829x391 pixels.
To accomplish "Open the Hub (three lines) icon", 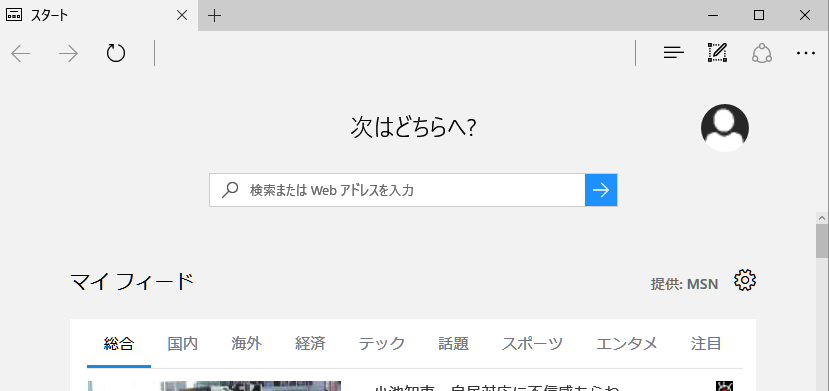I will point(674,53).
